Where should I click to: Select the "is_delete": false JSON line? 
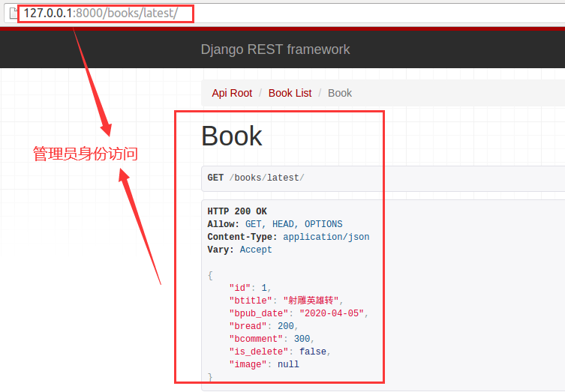pyautogui.click(x=280, y=352)
